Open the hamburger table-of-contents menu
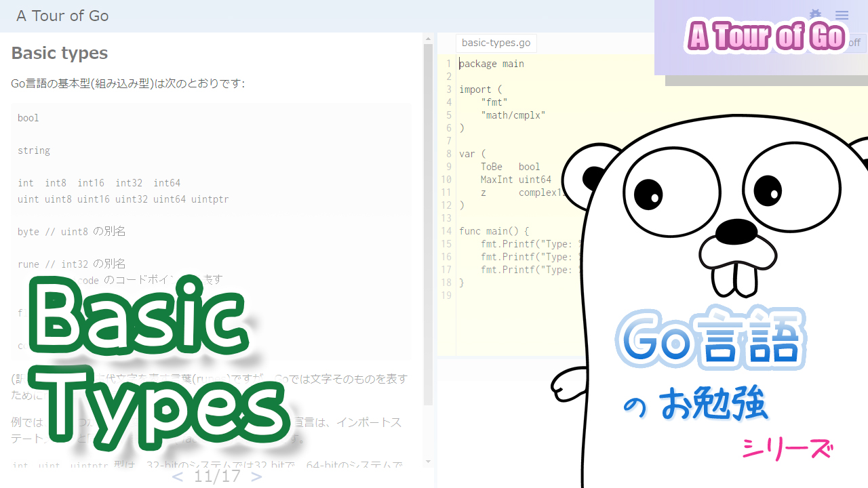The image size is (868, 488). [842, 15]
